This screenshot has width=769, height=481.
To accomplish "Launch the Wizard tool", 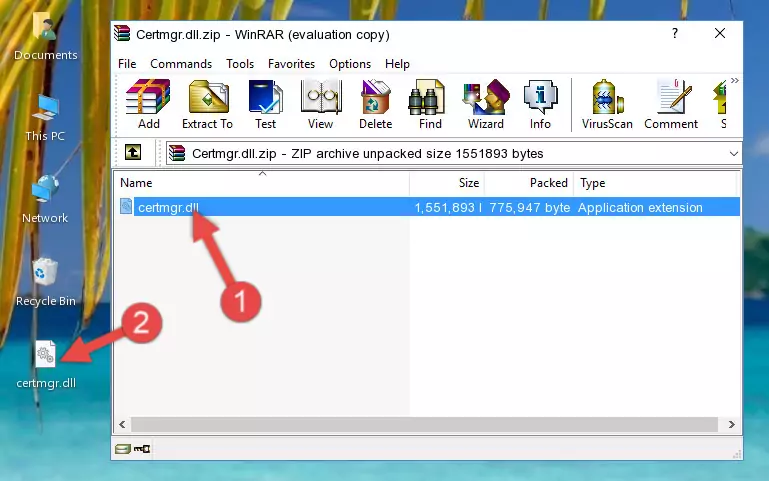I will click(x=486, y=104).
